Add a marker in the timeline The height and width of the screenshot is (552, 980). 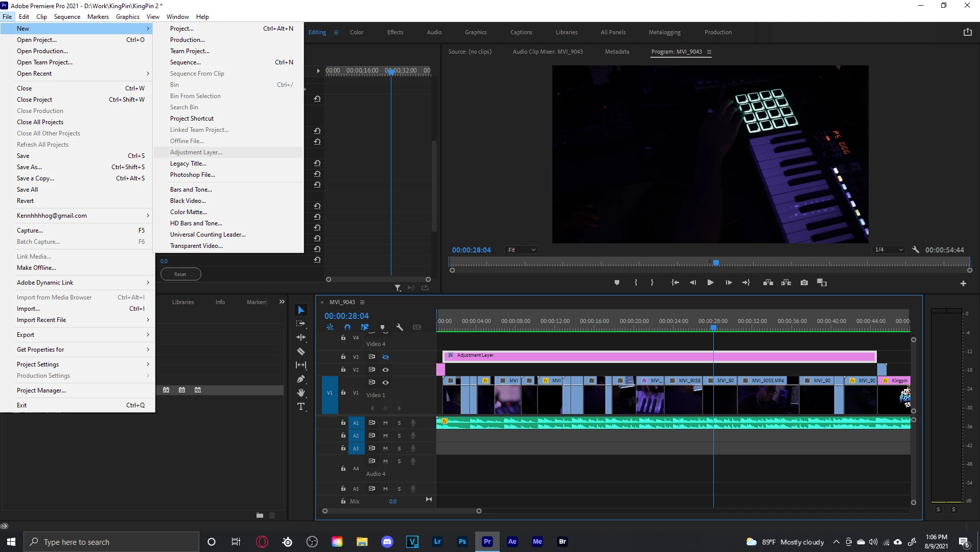(x=382, y=327)
